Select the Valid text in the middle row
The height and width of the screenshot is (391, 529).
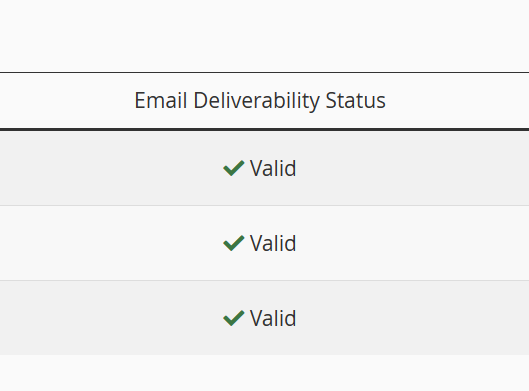[273, 243]
